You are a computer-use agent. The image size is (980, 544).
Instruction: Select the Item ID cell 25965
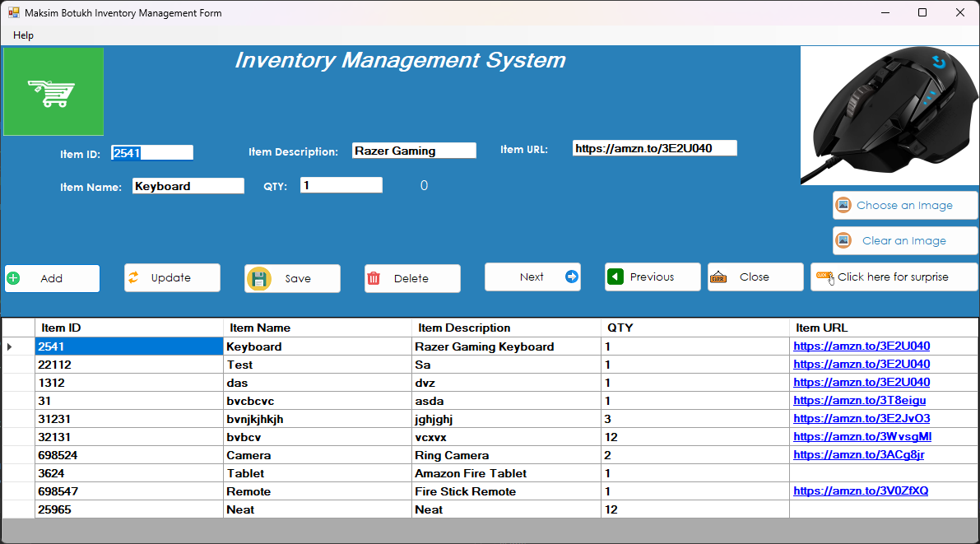129,509
